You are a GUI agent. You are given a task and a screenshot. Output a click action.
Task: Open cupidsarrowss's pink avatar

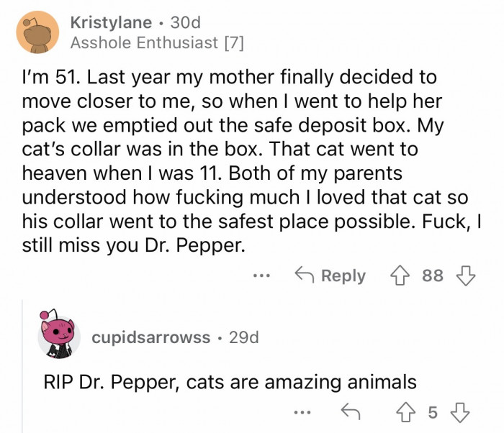tap(58, 337)
